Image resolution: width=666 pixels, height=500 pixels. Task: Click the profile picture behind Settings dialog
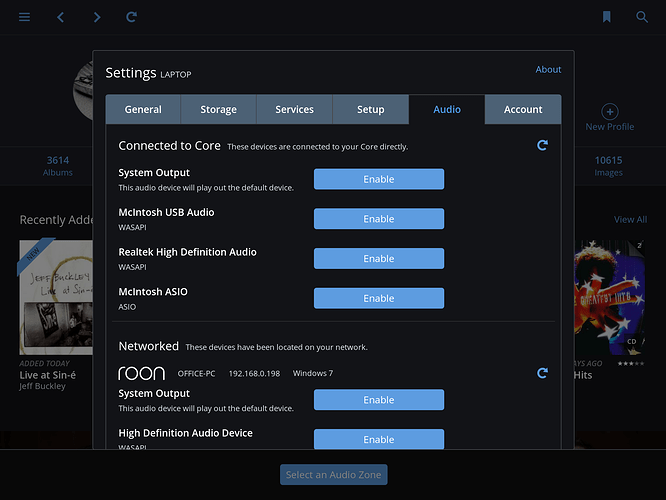click(x=83, y=90)
